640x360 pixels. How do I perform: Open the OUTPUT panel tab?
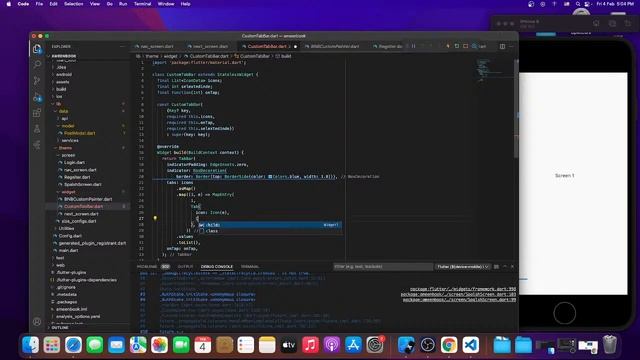[185, 267]
